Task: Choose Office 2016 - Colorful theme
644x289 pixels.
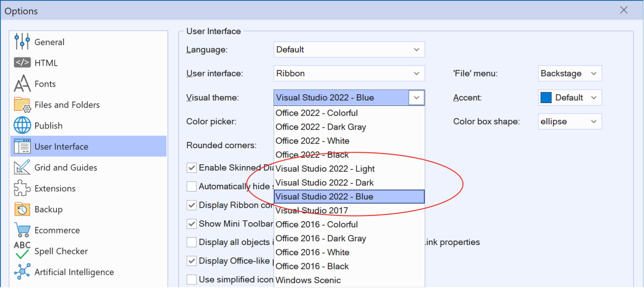Action: pyautogui.click(x=349, y=225)
